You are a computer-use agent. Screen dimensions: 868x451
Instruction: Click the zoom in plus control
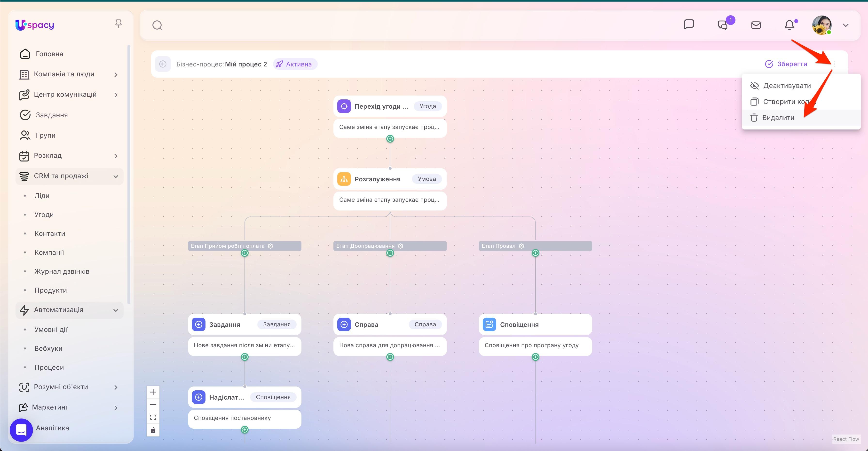pyautogui.click(x=153, y=392)
